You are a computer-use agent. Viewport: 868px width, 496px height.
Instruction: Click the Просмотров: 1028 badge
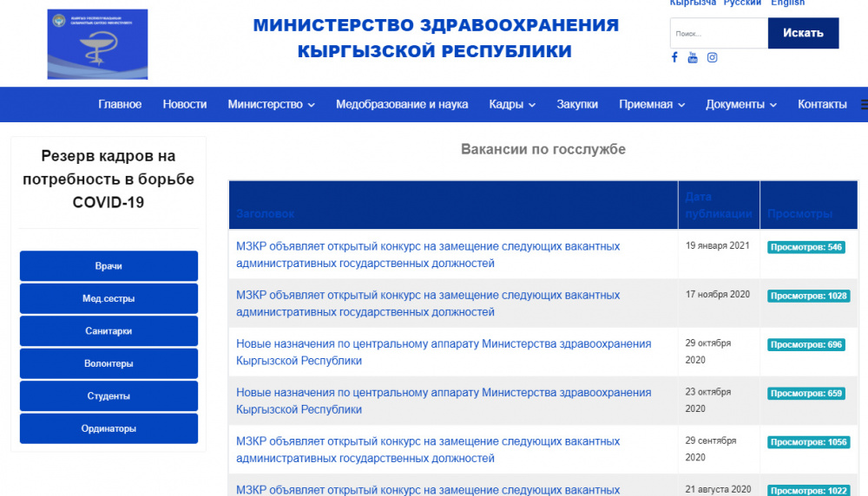pos(808,296)
